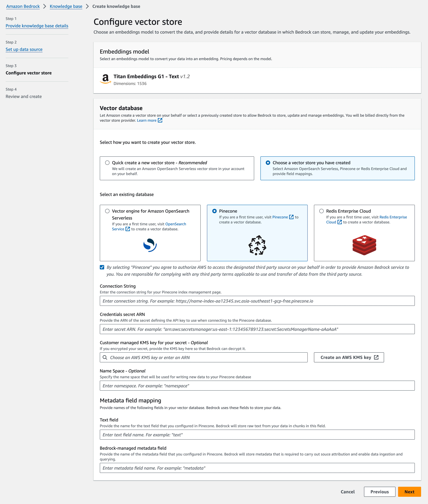
Task: Open the Pinecone website link
Action: [280, 217]
